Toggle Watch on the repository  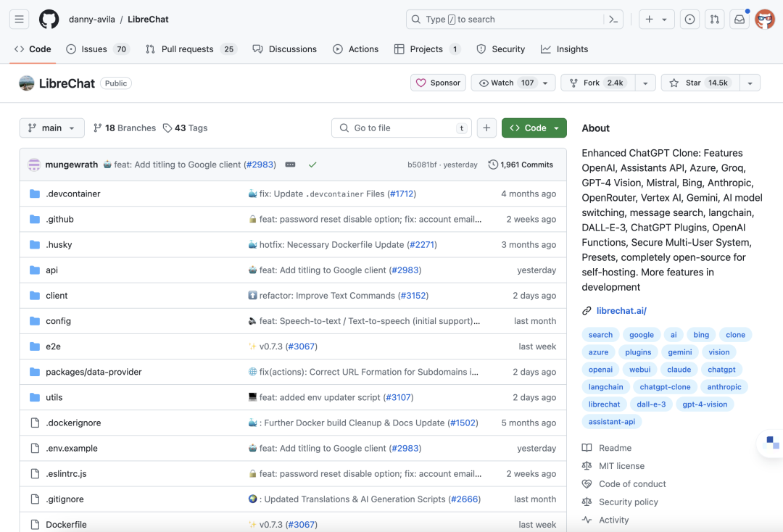pos(513,83)
